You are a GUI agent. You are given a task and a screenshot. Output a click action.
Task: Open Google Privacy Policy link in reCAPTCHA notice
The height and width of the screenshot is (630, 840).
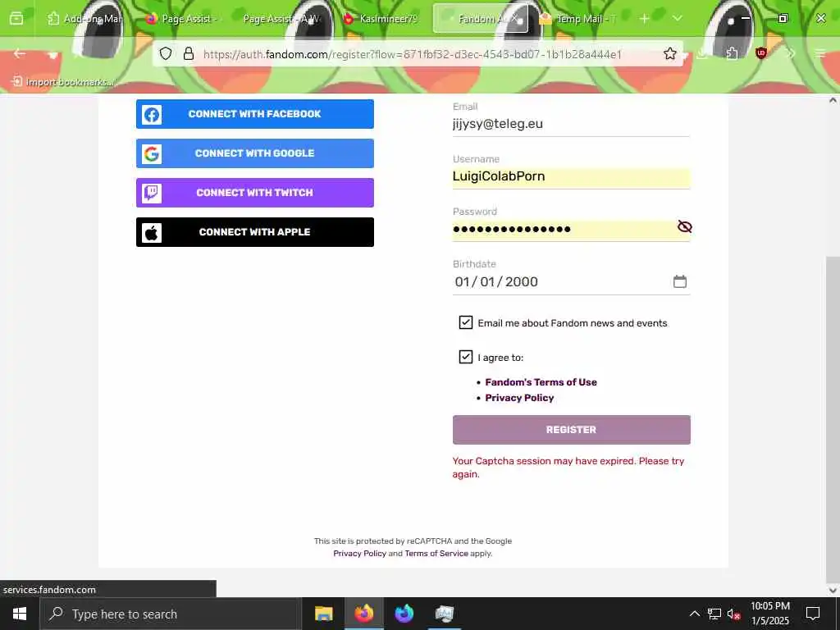coord(359,554)
